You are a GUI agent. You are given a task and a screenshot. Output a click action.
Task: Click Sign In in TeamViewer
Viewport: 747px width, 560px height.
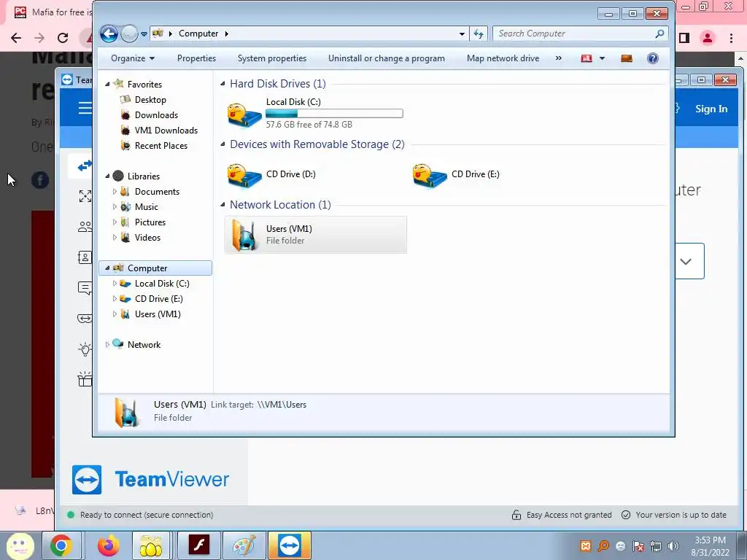pos(711,109)
